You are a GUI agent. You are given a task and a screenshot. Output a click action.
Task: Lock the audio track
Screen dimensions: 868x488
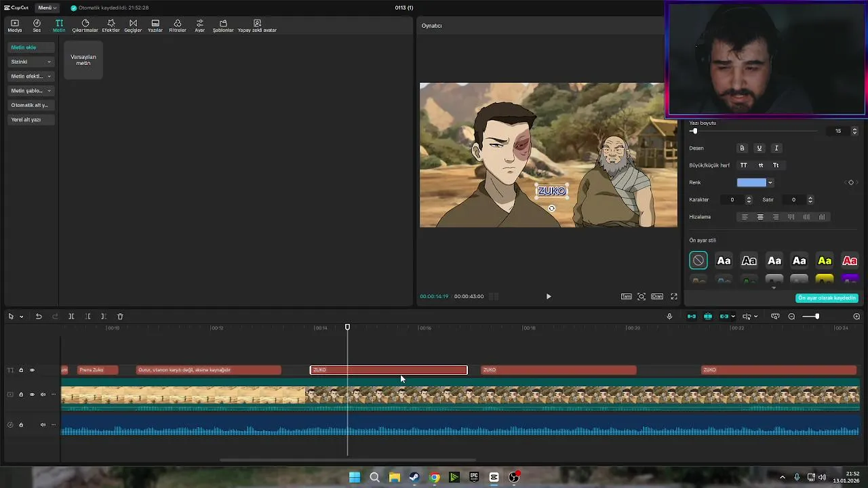coord(21,425)
